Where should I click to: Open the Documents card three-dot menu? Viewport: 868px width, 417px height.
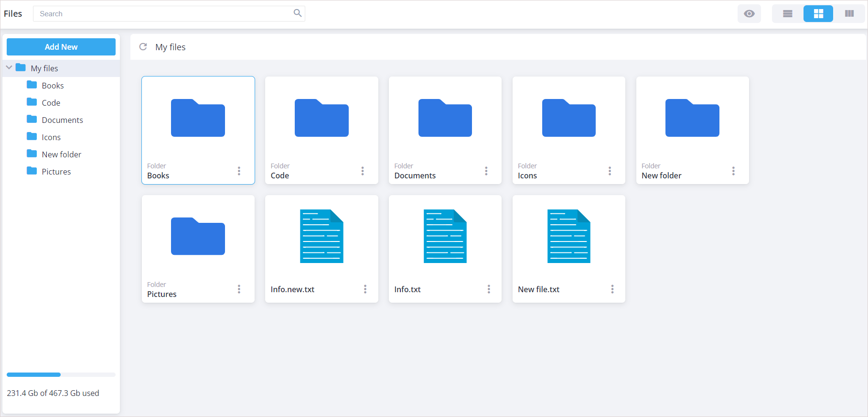coord(486,171)
